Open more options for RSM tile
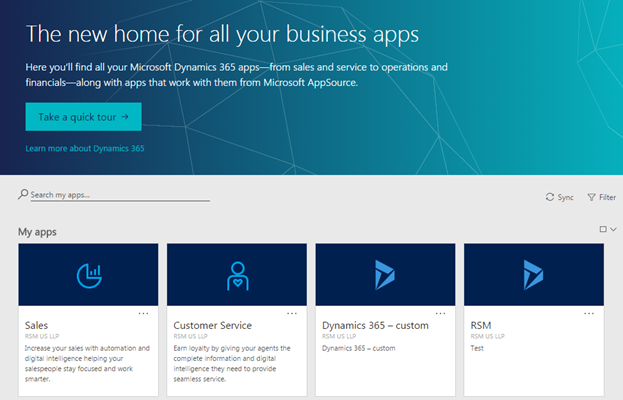 pyautogui.click(x=589, y=313)
